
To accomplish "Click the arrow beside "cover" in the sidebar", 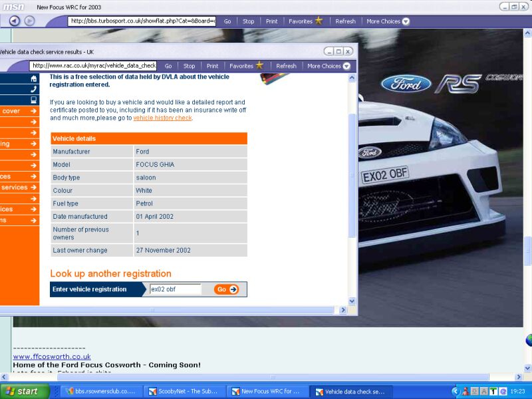I will pyautogui.click(x=33, y=111).
